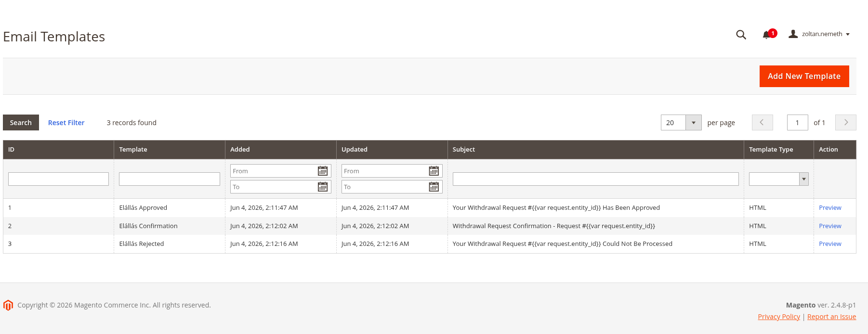The width and height of the screenshot is (868, 334).
Task: Open the Report an Issue link
Action: click(x=831, y=317)
